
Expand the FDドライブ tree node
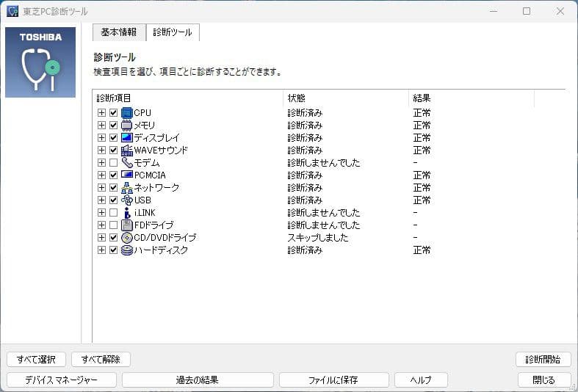[101, 225]
